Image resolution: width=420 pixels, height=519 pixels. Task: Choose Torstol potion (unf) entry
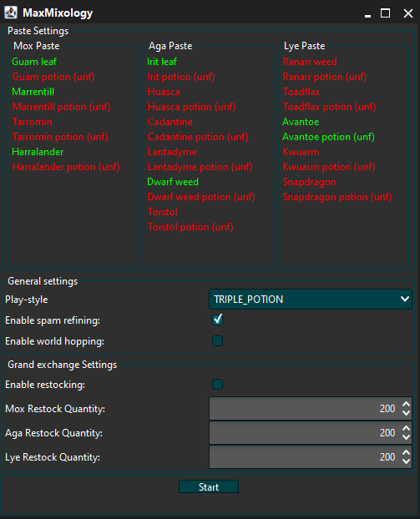(190, 227)
